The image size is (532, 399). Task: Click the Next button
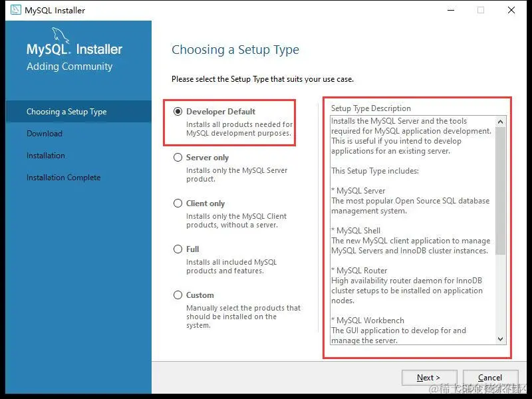tap(429, 377)
